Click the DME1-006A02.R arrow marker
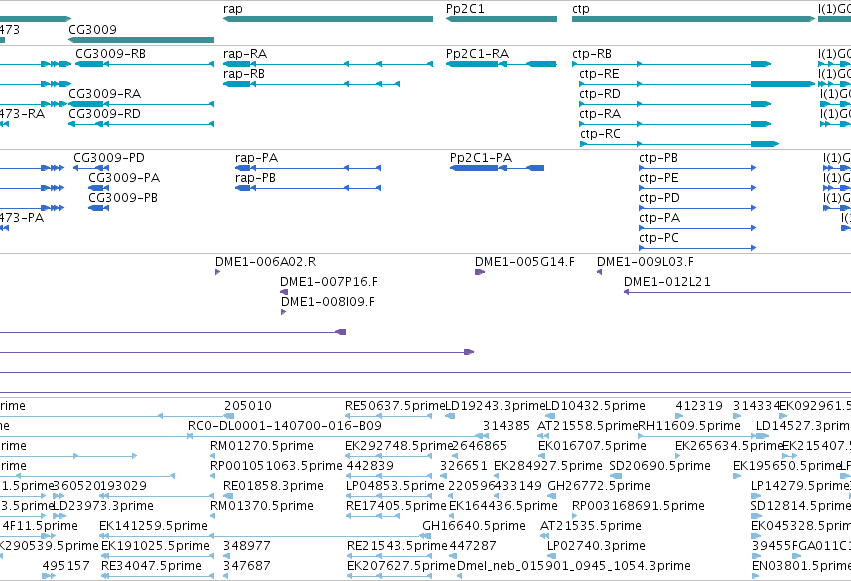Viewport: 851px width, 581px height. tap(217, 272)
